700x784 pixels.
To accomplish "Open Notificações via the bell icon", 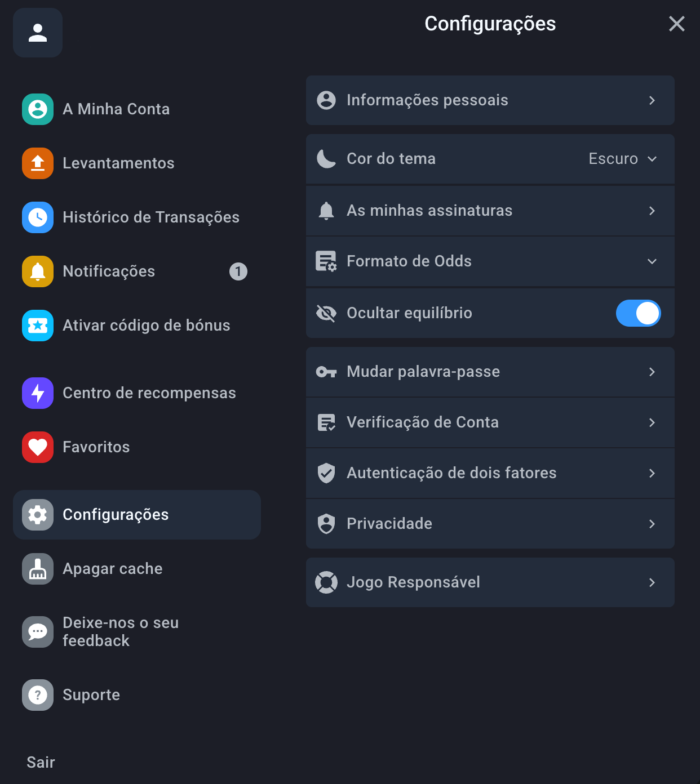I will (37, 271).
